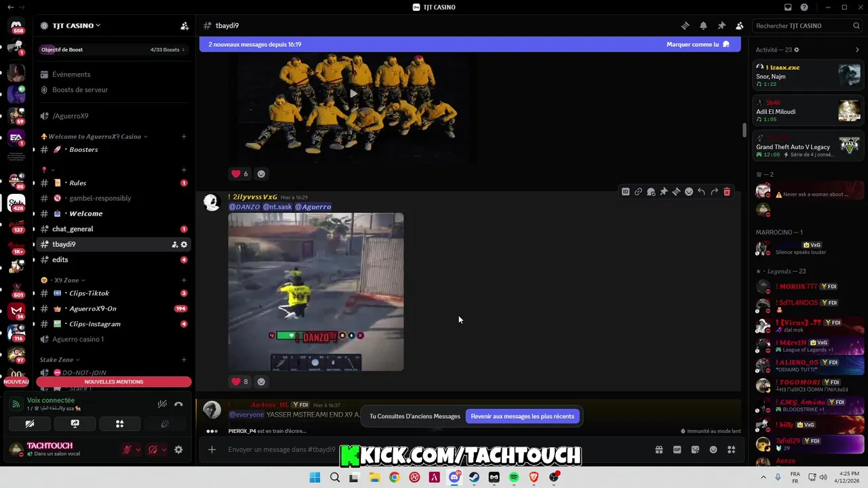Screen dimensions: 868x488
Task: Attach a file with the plus button
Action: click(212, 449)
